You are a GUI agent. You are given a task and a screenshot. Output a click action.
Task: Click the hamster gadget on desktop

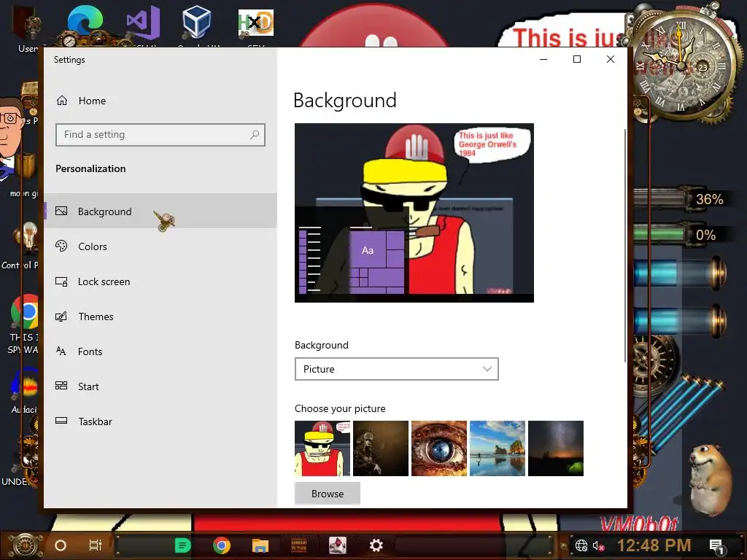pos(711,480)
